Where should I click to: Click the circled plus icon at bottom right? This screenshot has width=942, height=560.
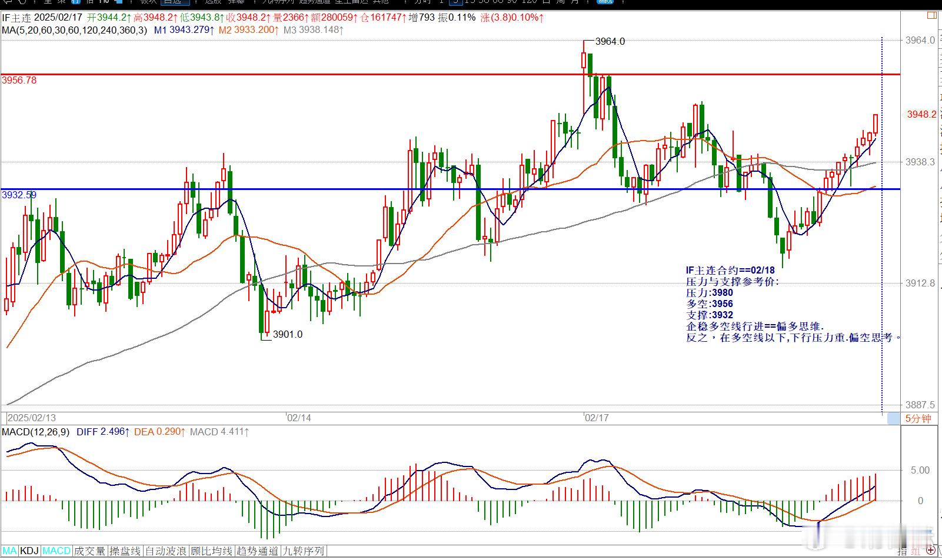pos(931,551)
